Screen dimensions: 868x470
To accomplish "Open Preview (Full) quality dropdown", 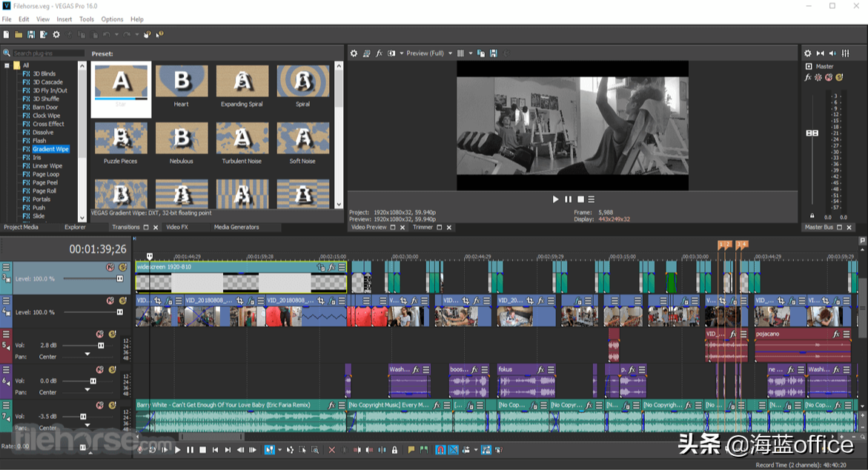I will (x=450, y=53).
